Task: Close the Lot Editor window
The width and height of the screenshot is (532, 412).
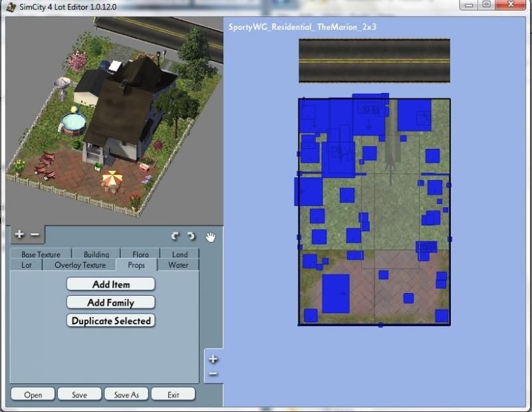Action: pyautogui.click(x=511, y=5)
